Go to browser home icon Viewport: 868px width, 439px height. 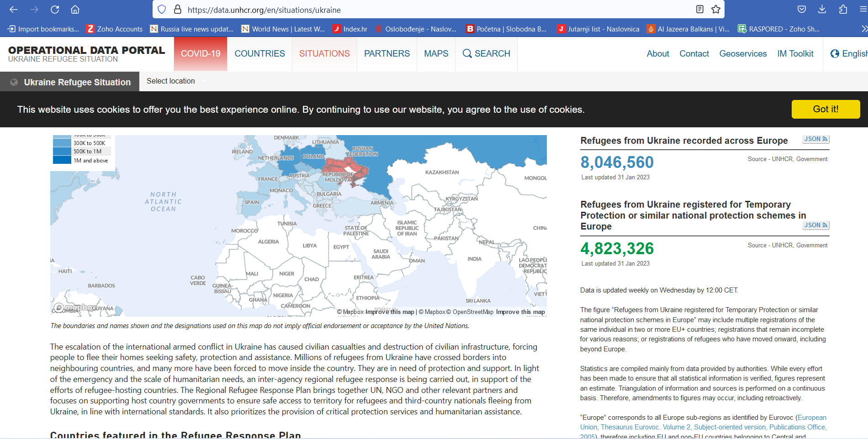(75, 10)
